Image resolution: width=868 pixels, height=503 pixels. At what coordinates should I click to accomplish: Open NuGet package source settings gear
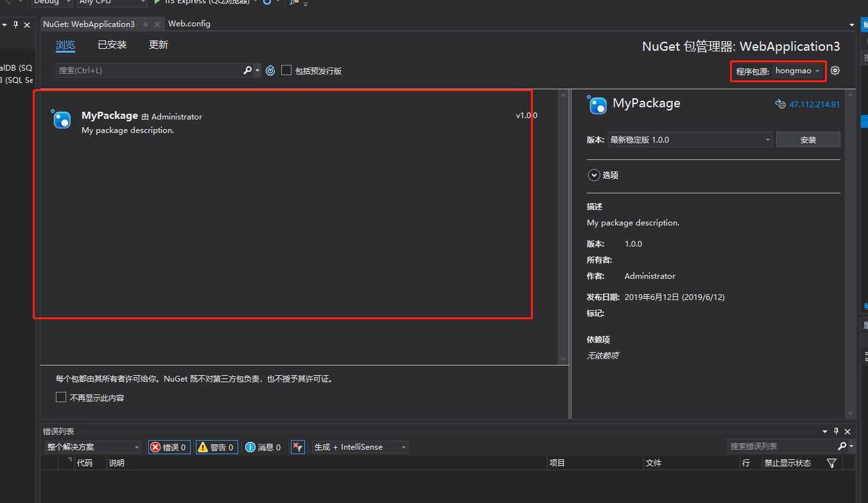pos(835,71)
